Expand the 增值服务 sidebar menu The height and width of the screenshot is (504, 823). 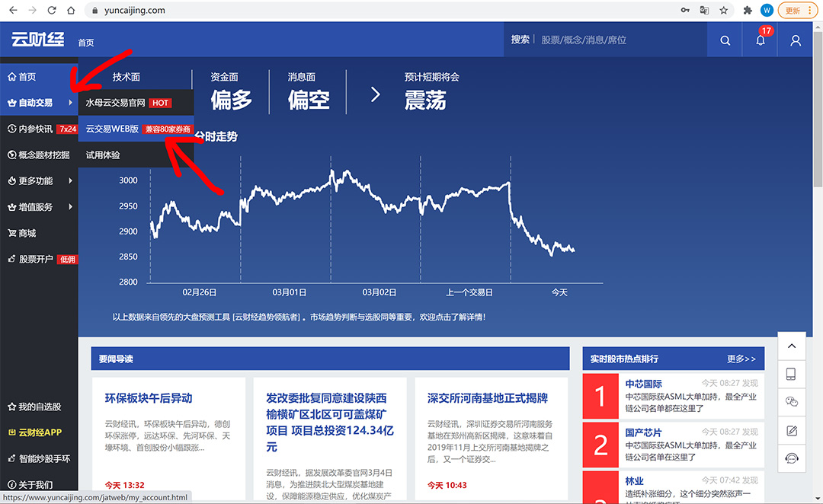coord(39,206)
